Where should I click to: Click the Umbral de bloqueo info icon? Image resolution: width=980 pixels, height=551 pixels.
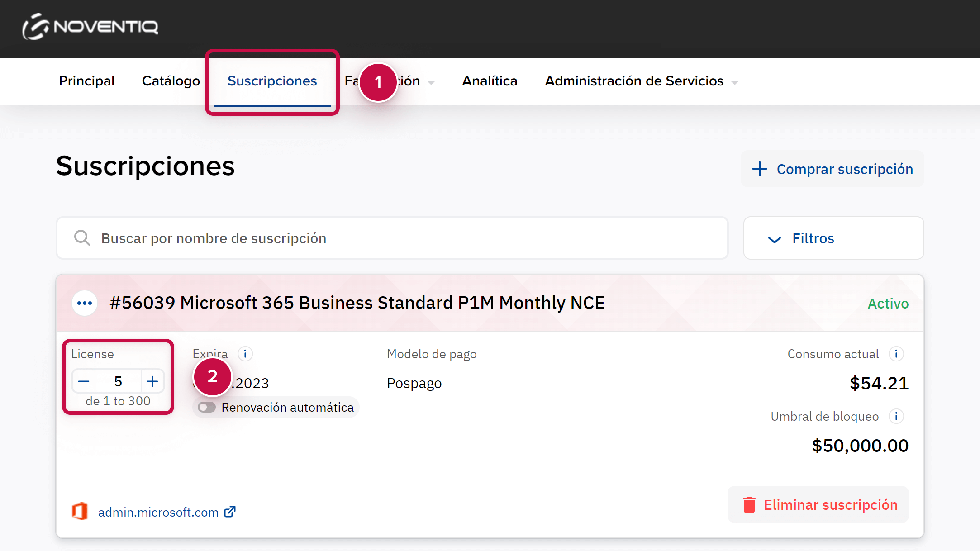(x=896, y=416)
